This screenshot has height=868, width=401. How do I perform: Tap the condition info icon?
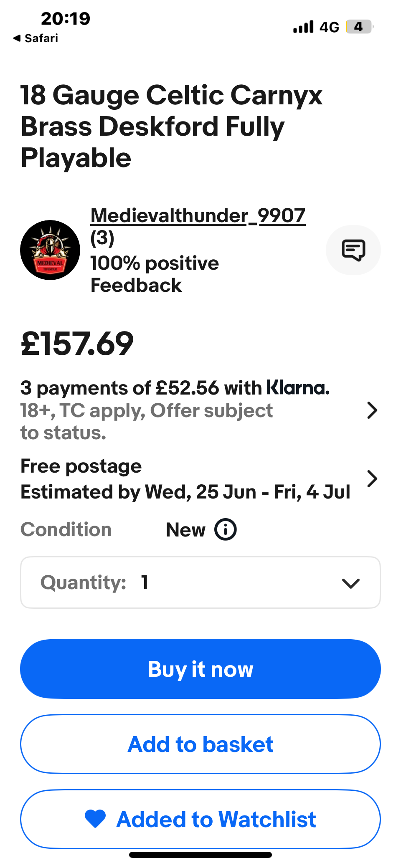(226, 529)
